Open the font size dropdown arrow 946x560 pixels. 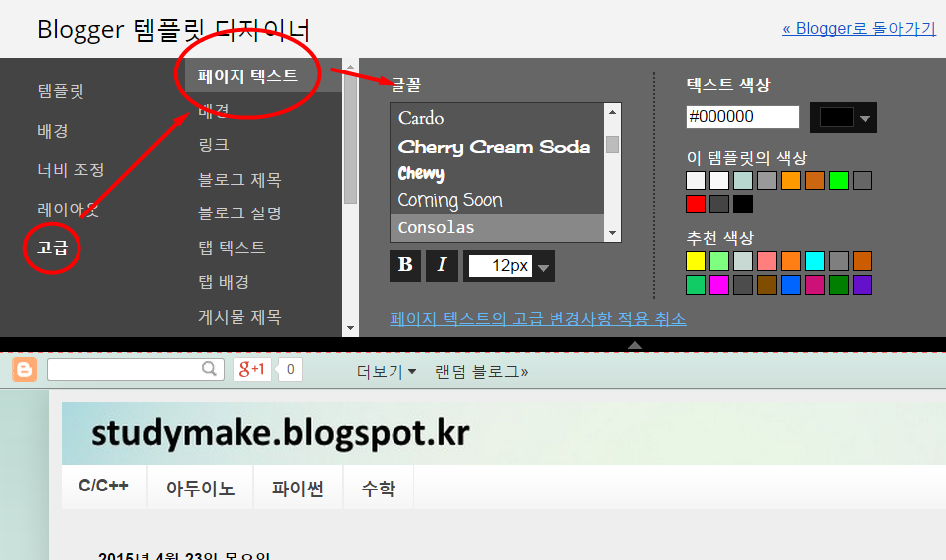point(543,267)
